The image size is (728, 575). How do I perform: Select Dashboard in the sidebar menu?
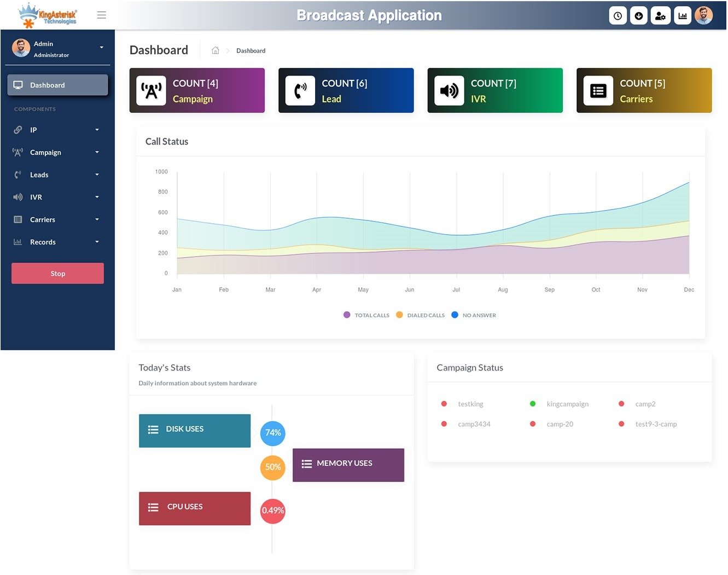[x=47, y=85]
